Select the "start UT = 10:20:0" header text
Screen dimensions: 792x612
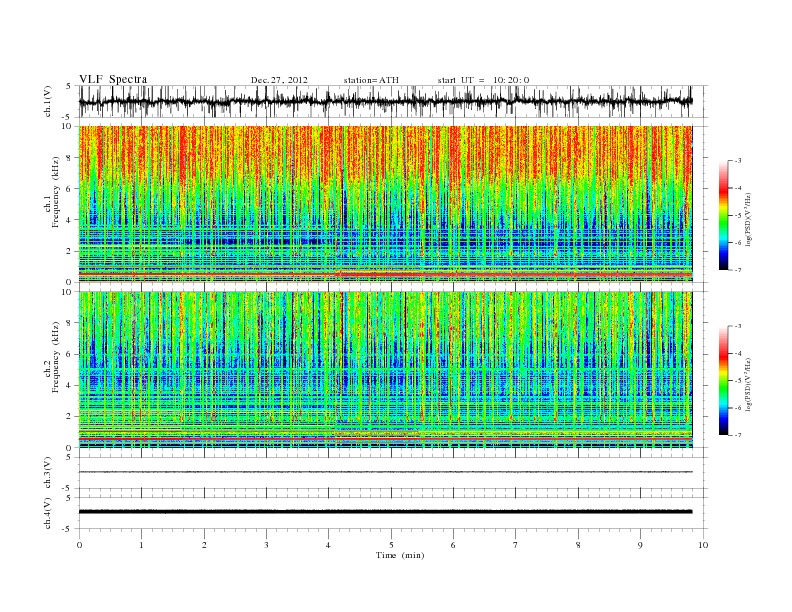(483, 80)
